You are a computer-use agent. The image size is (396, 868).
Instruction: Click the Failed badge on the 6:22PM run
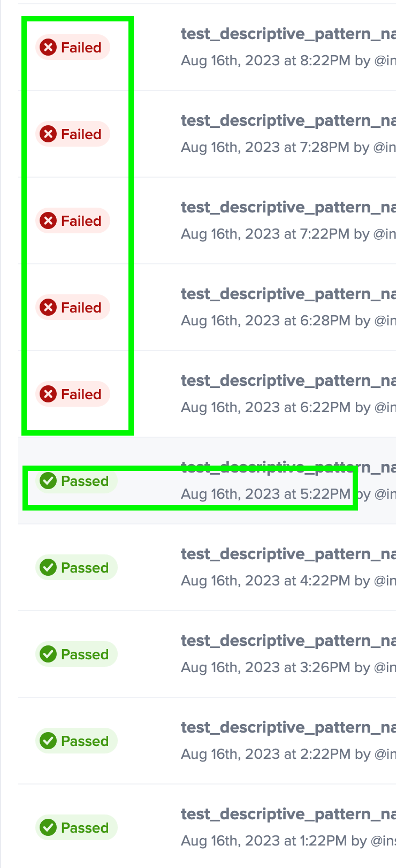pos(72,394)
